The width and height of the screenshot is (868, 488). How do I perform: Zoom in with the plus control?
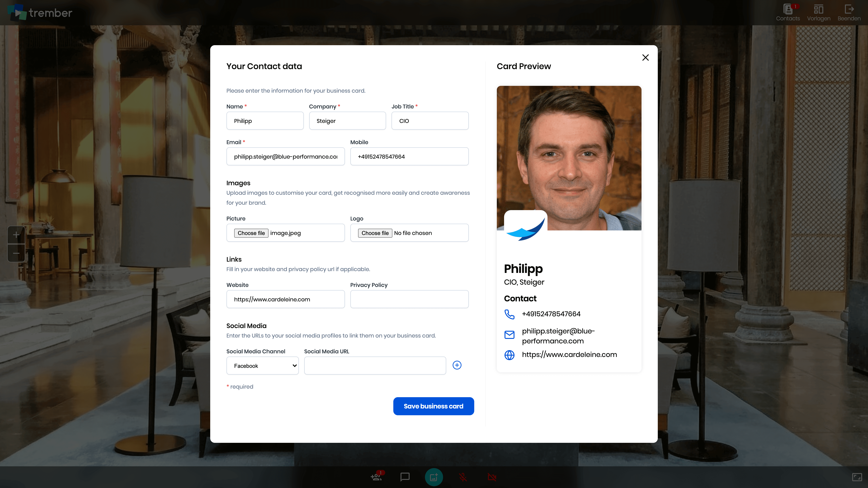(x=16, y=235)
